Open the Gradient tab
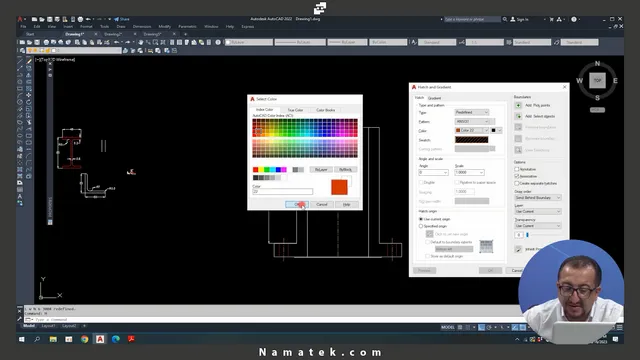The image size is (640, 360). click(434, 98)
